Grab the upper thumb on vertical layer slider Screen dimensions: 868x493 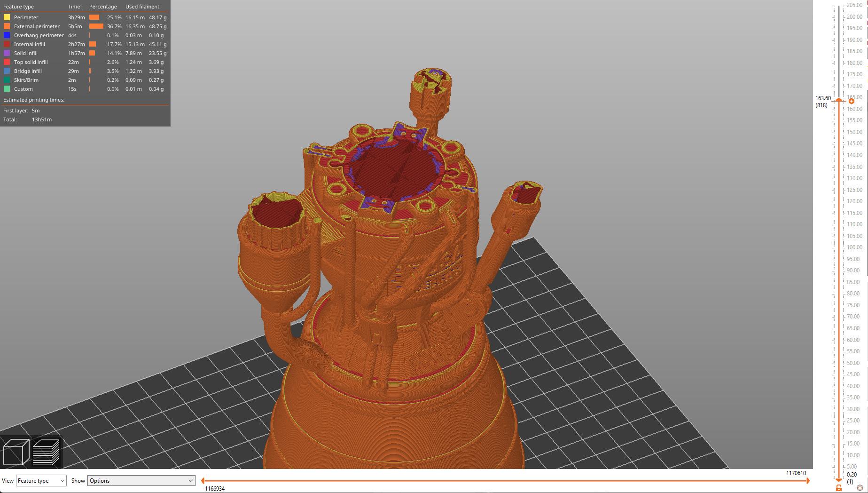coord(839,99)
